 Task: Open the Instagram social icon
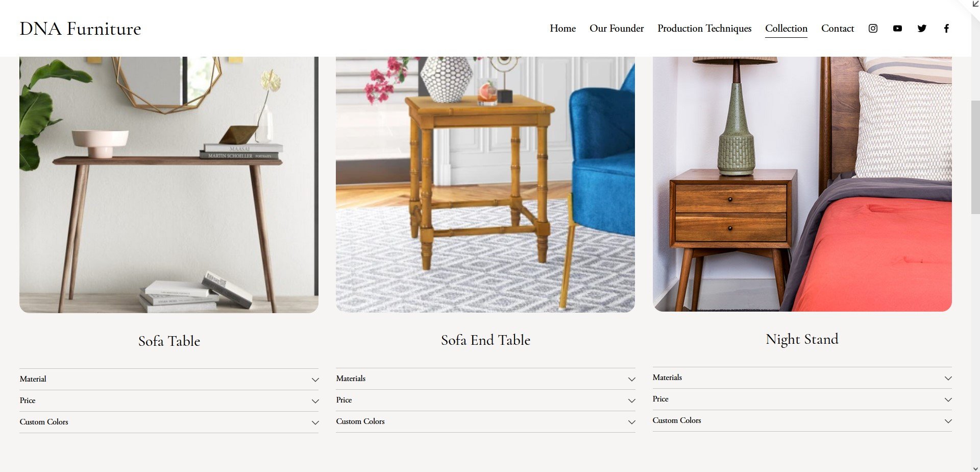873,29
